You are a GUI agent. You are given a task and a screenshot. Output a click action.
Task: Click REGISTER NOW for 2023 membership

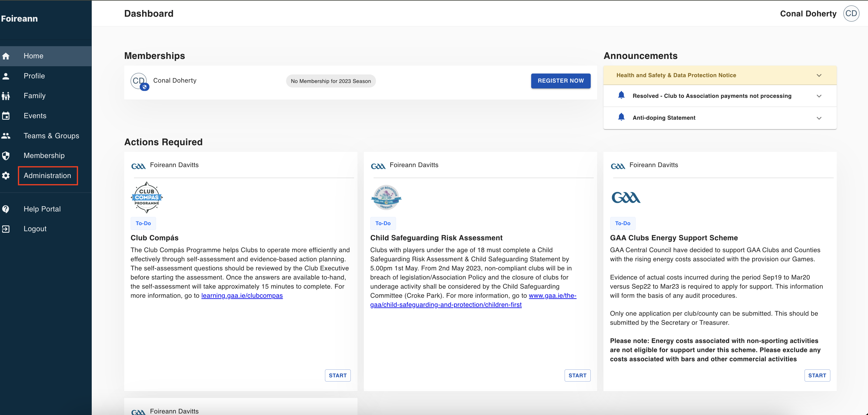pos(560,81)
